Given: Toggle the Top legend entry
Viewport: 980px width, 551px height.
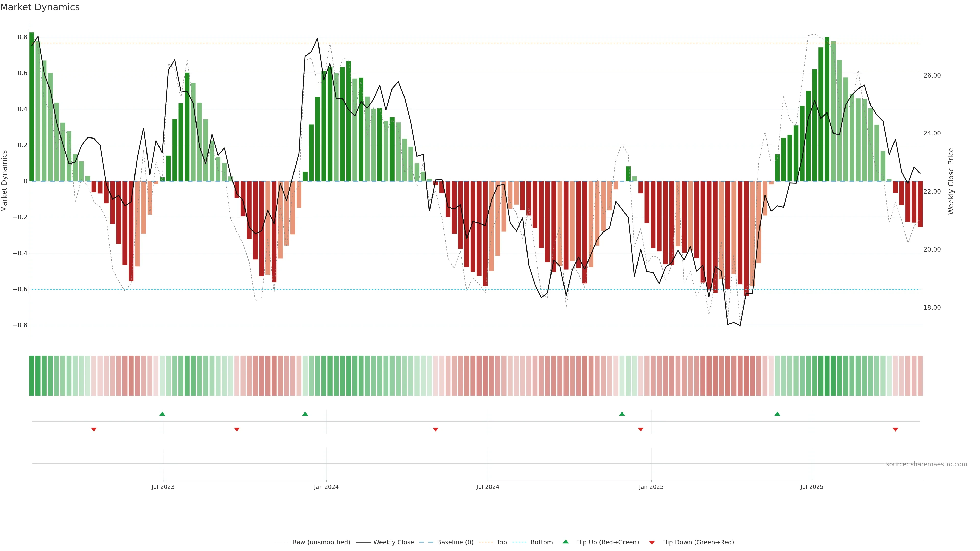Looking at the screenshot, I should (x=501, y=542).
